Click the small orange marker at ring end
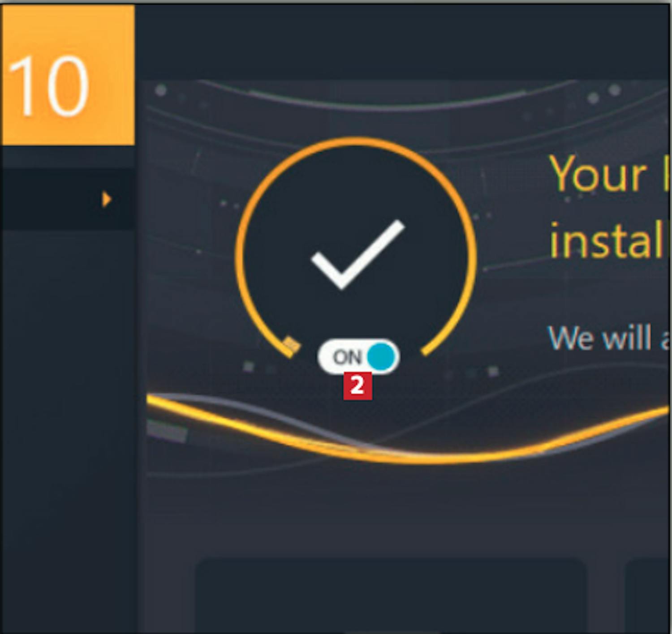The image size is (672, 634). click(x=291, y=344)
